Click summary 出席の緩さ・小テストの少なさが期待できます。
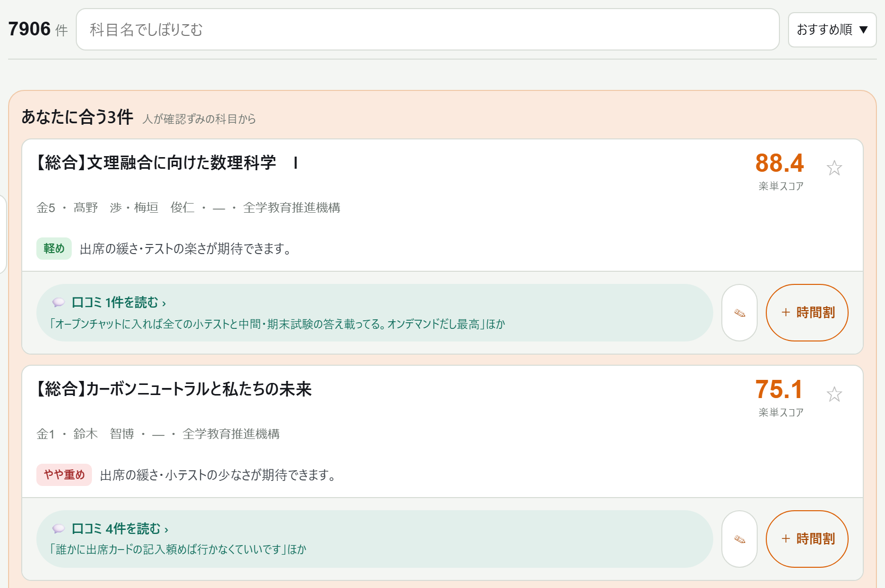Screen dimensions: 885x588 (x=218, y=475)
